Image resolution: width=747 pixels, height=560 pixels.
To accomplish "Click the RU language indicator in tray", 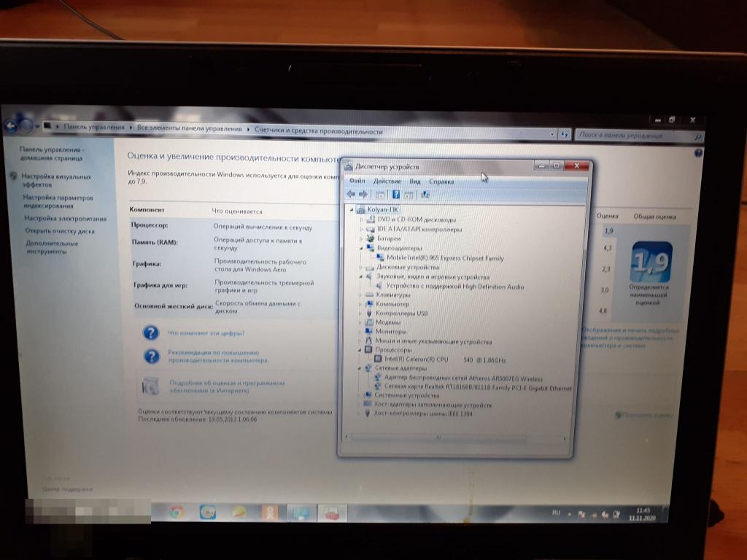I will (x=556, y=513).
